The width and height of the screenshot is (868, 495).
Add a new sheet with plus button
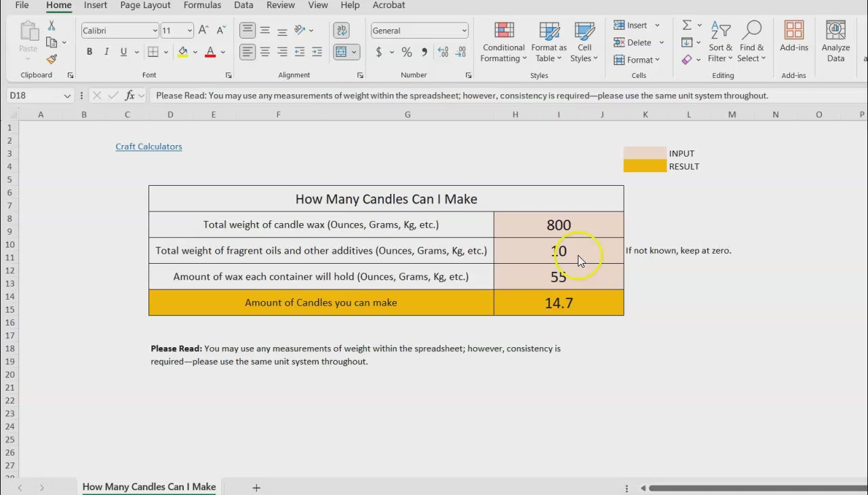point(256,488)
